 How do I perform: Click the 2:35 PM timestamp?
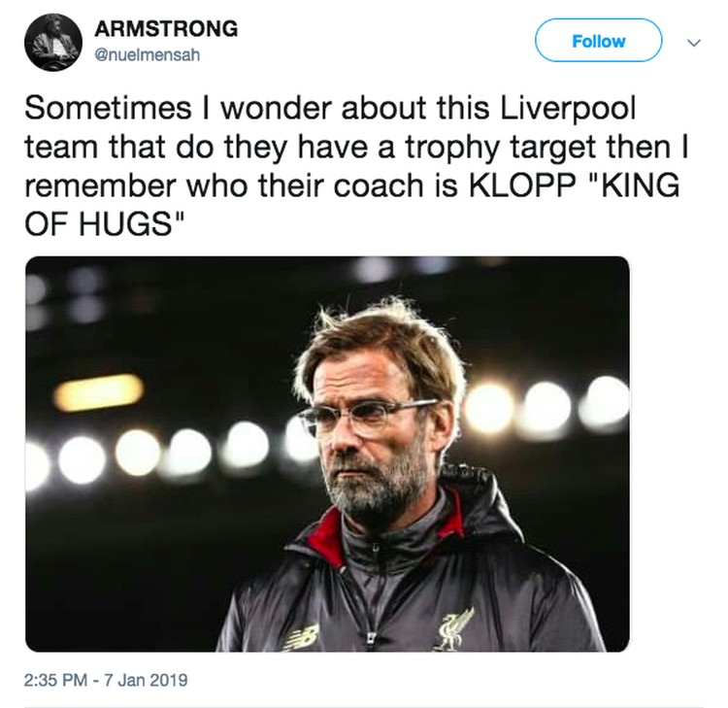click(55, 680)
